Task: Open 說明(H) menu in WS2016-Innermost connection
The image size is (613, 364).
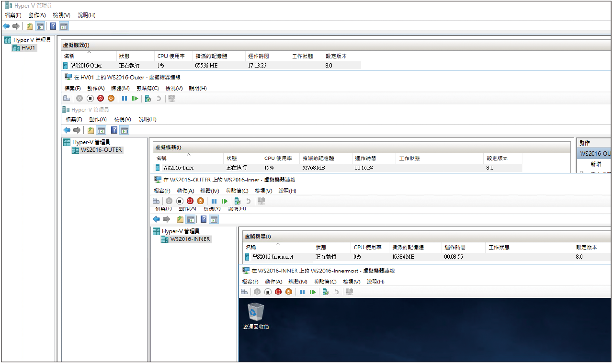Action: point(375,282)
